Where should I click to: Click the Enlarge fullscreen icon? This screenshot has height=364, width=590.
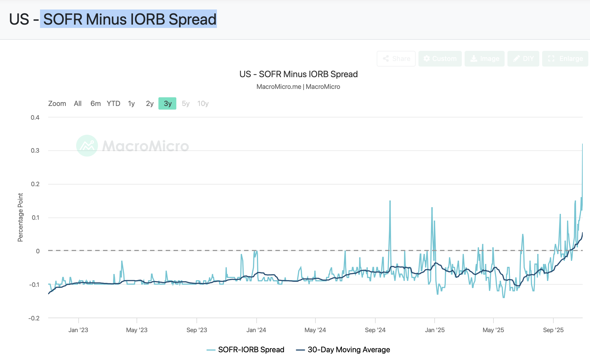click(551, 58)
